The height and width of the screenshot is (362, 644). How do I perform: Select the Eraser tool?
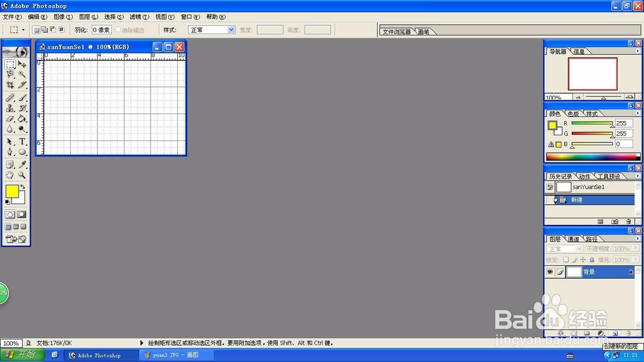[x=10, y=119]
